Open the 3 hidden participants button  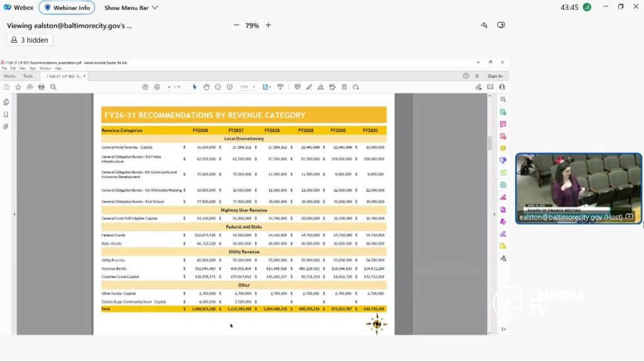click(30, 40)
